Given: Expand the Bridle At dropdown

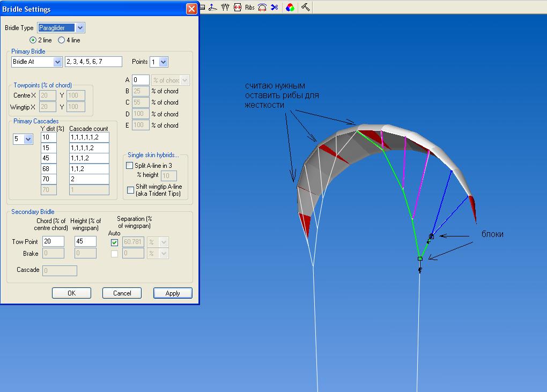Looking at the screenshot, I should click(57, 62).
